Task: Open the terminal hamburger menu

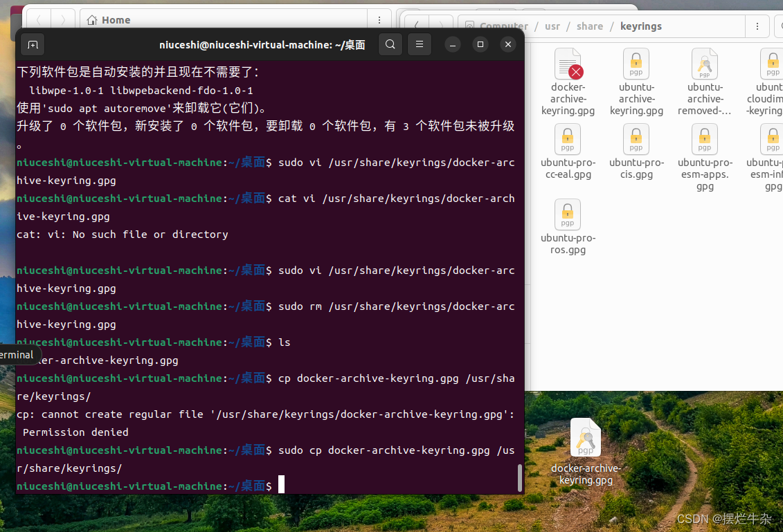Action: pyautogui.click(x=420, y=44)
